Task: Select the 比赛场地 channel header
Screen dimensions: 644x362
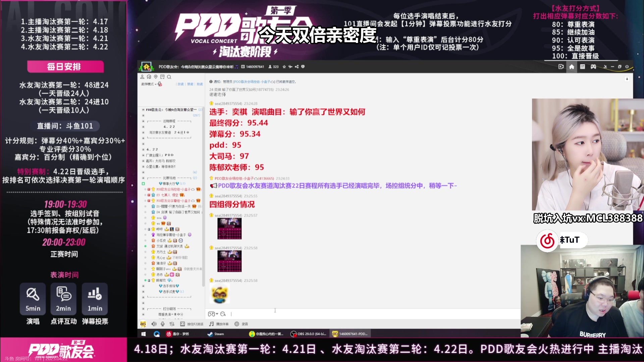Action: point(169,178)
